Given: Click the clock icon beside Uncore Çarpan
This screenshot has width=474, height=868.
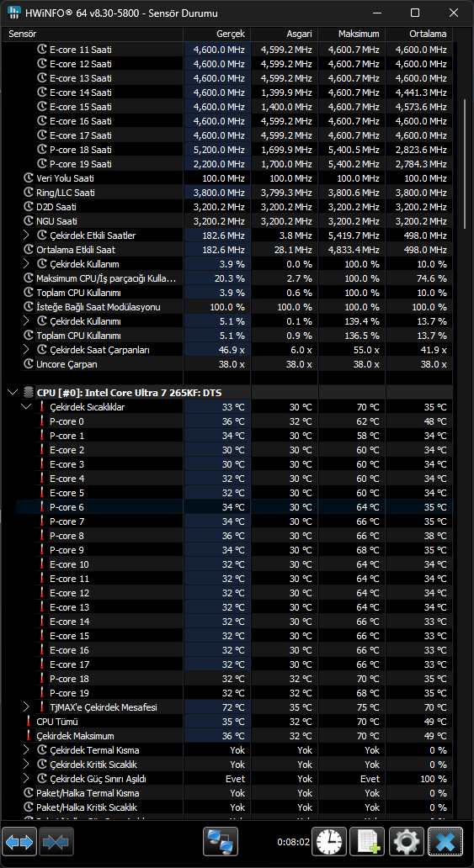Looking at the screenshot, I should [29, 364].
